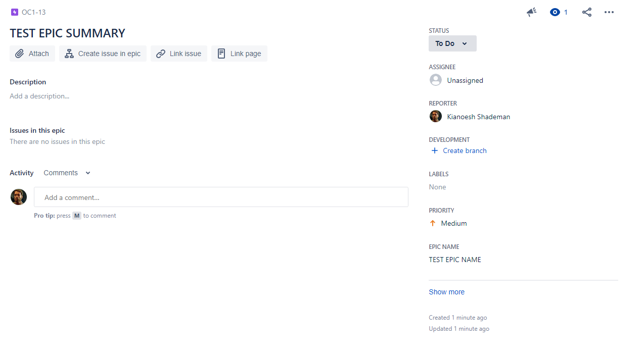The width and height of the screenshot is (644, 355).
Task: Click the Link issue button
Action: click(x=178, y=54)
